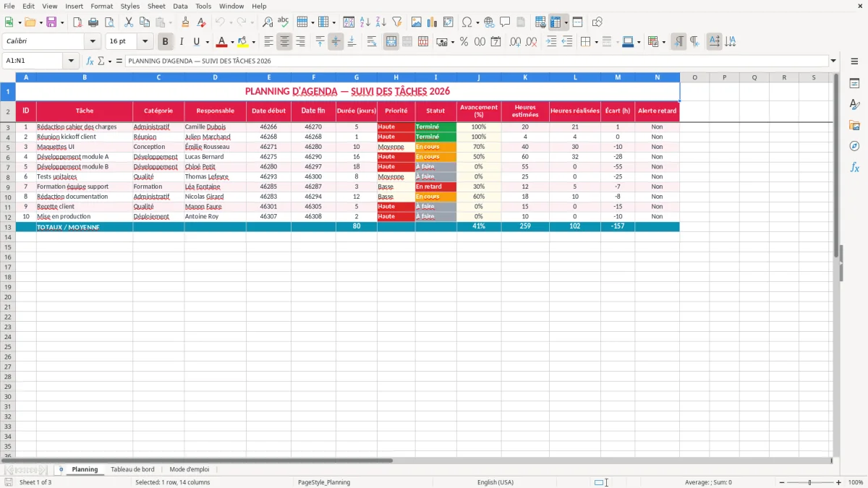Adjust the zoom slider handle
868x488 pixels.
click(810, 482)
